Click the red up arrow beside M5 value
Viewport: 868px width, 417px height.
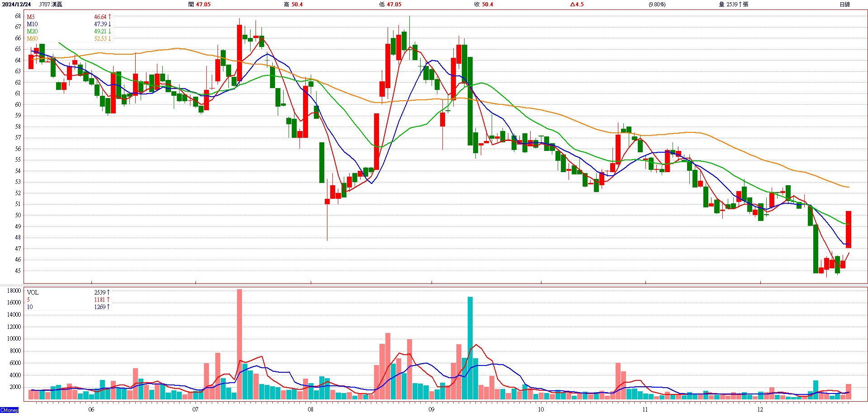109,17
